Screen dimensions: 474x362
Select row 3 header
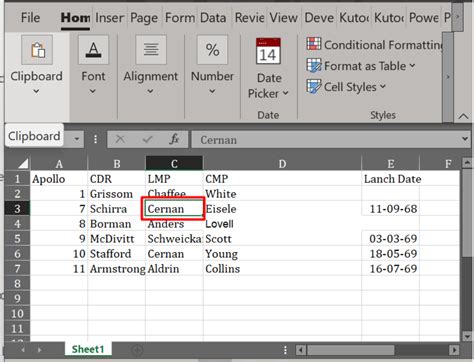click(x=17, y=209)
